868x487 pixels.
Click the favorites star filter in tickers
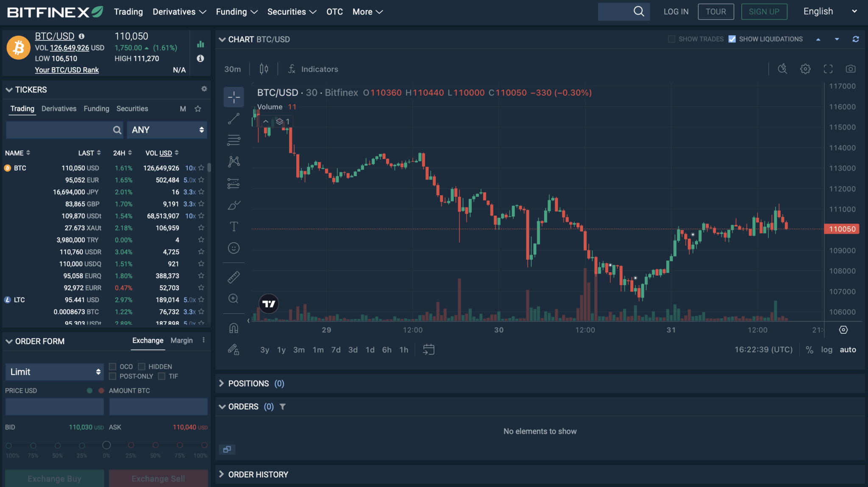(x=198, y=109)
